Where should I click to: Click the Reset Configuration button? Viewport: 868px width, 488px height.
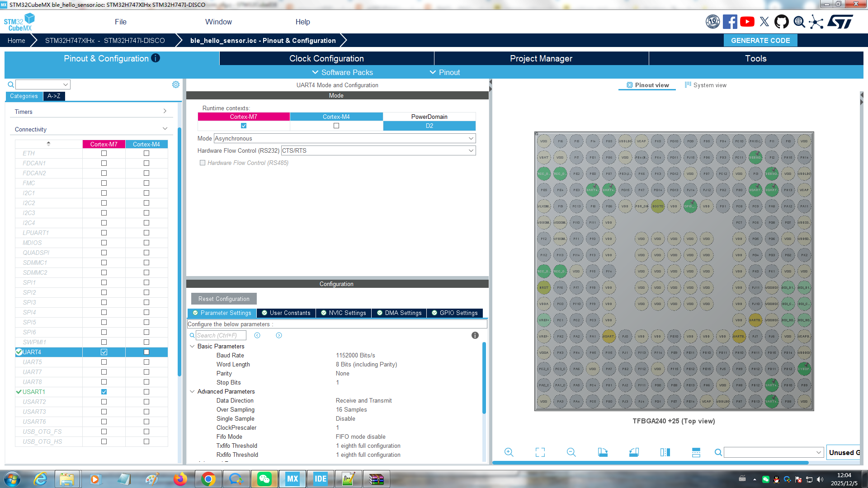[x=224, y=299]
